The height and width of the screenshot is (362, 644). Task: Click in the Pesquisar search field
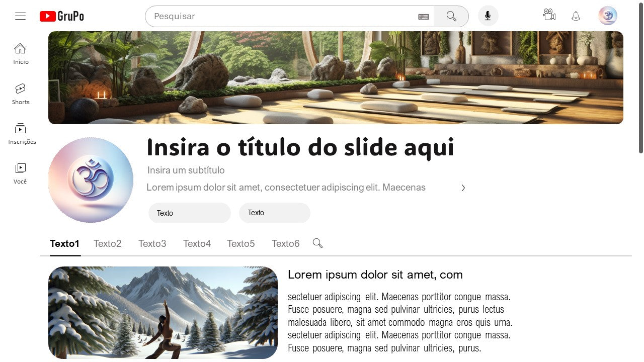tap(284, 16)
